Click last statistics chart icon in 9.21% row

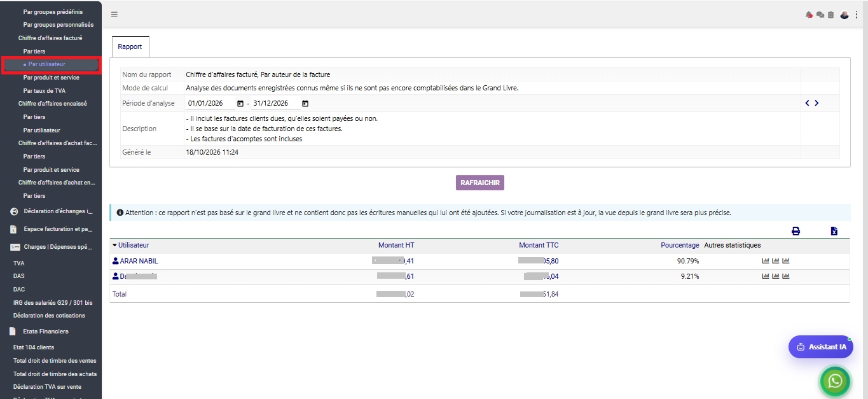coord(786,276)
